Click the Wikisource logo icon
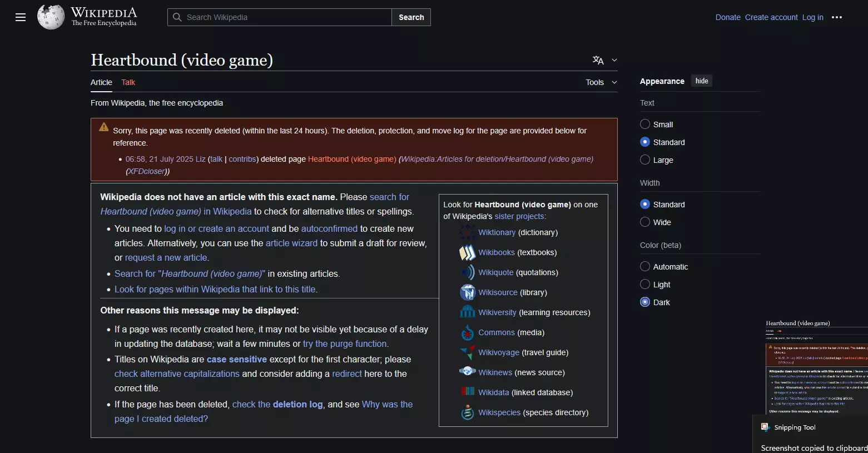Image resolution: width=868 pixels, height=453 pixels. [x=468, y=292]
